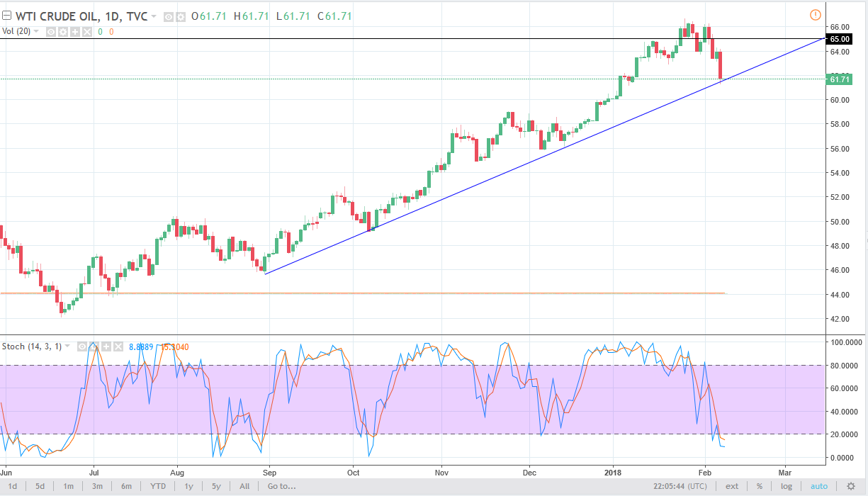
Task: Toggle the Vol indicator visibility eye icon
Action: click(x=51, y=31)
